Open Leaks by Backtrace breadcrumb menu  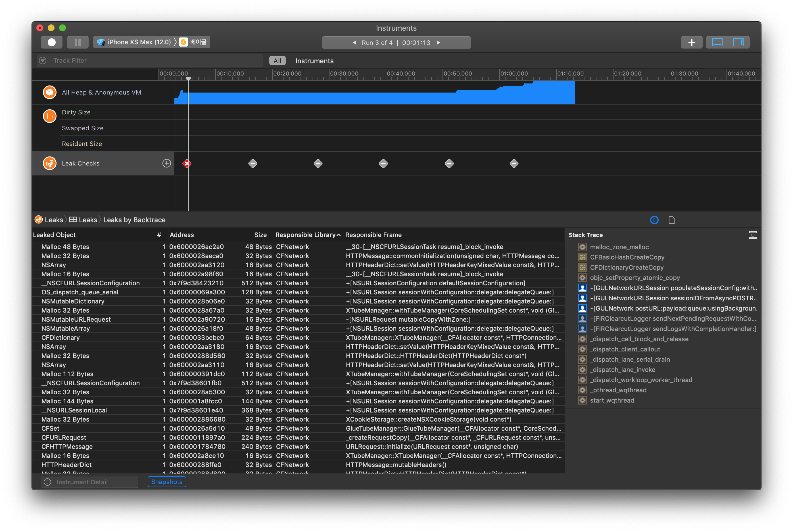tap(134, 220)
